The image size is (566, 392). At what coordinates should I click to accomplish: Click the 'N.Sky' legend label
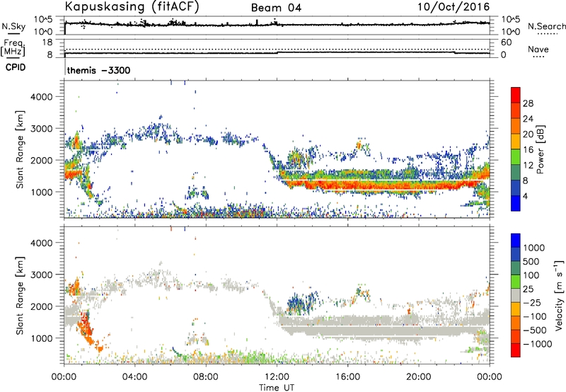pos(13,26)
